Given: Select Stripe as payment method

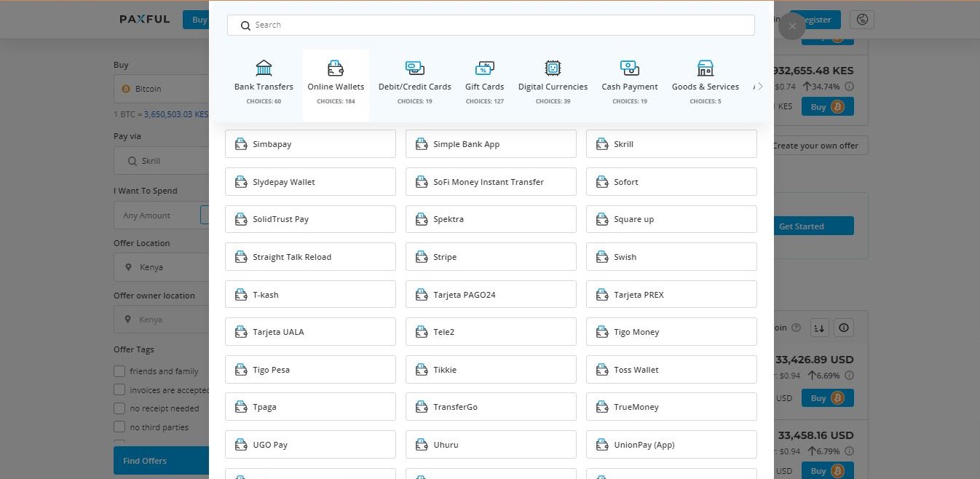Looking at the screenshot, I should click(x=491, y=257).
